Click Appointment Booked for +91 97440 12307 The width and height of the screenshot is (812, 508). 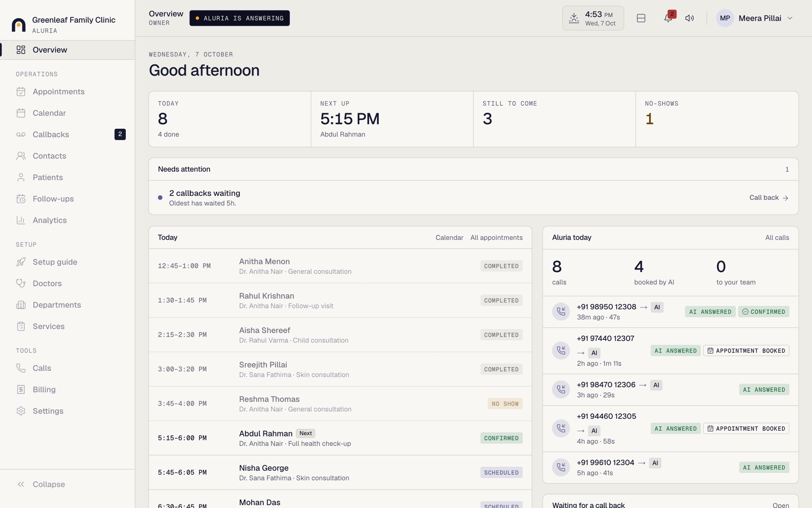click(746, 351)
